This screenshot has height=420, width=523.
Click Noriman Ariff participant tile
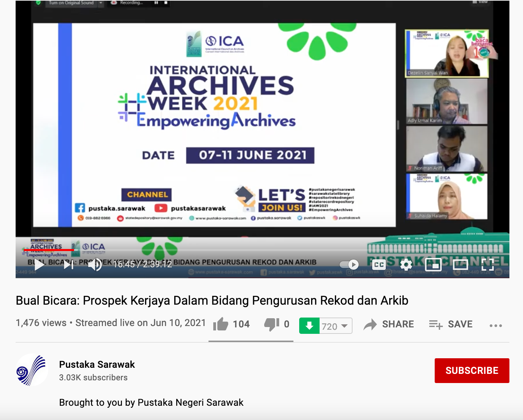[447, 149]
